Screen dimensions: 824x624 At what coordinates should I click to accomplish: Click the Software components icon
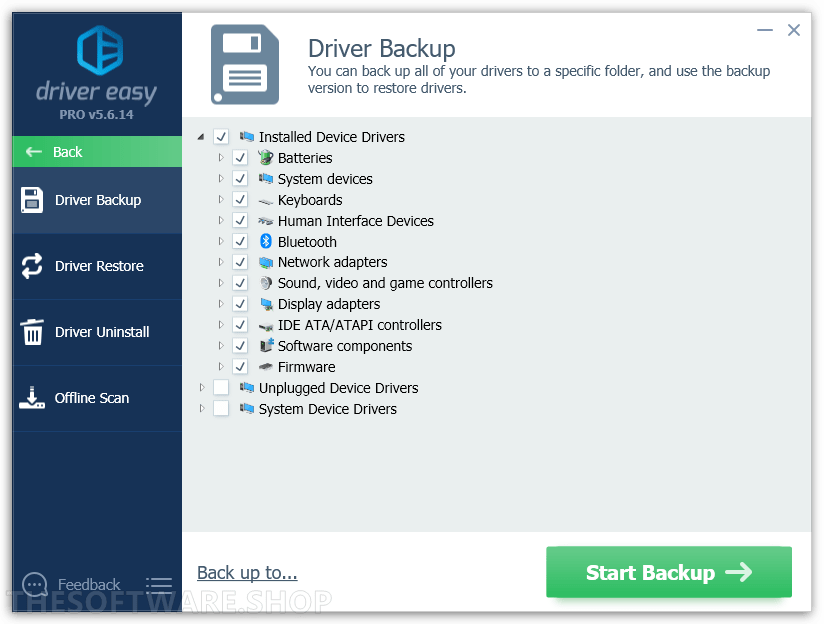(267, 345)
